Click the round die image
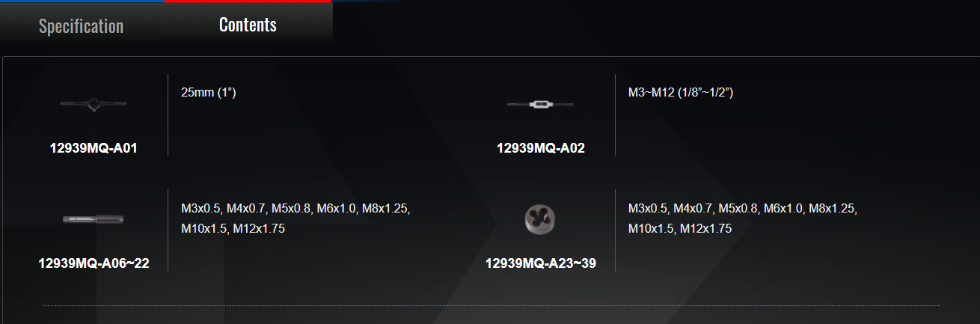980x324 pixels. [x=540, y=218]
